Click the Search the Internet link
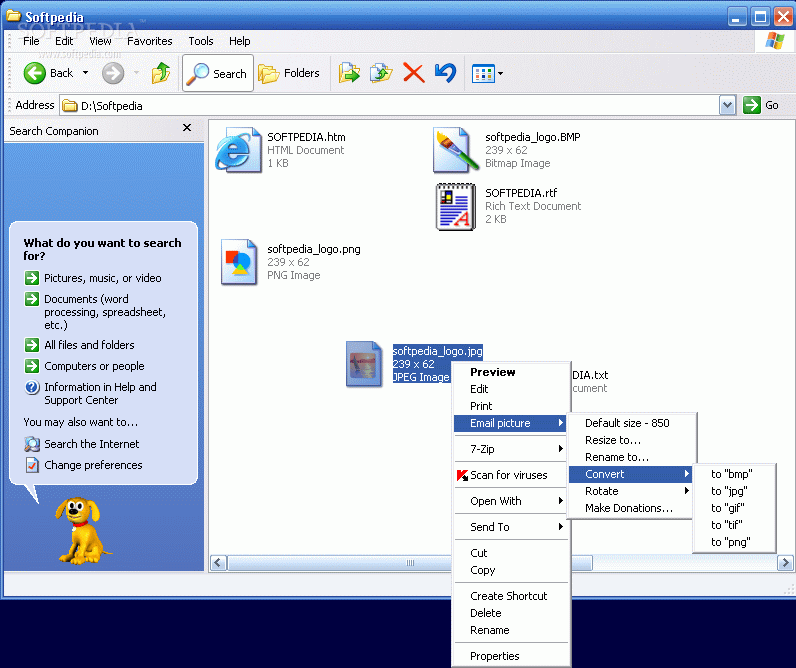796x668 pixels. 91,444
